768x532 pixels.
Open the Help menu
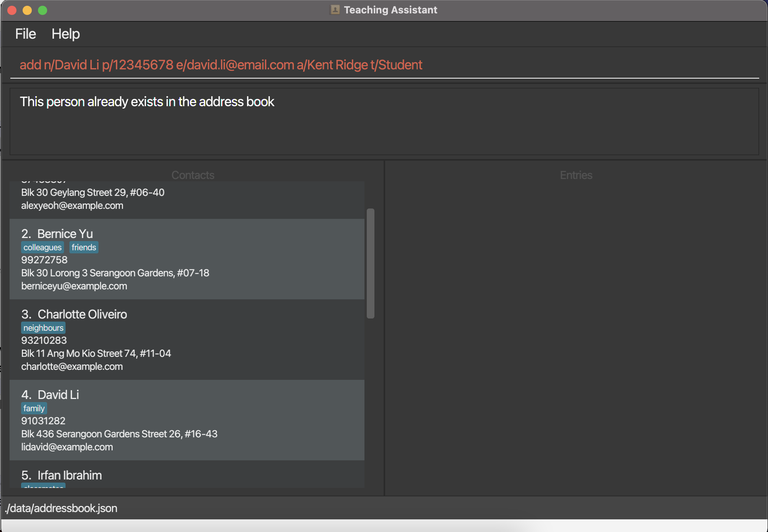pos(66,34)
